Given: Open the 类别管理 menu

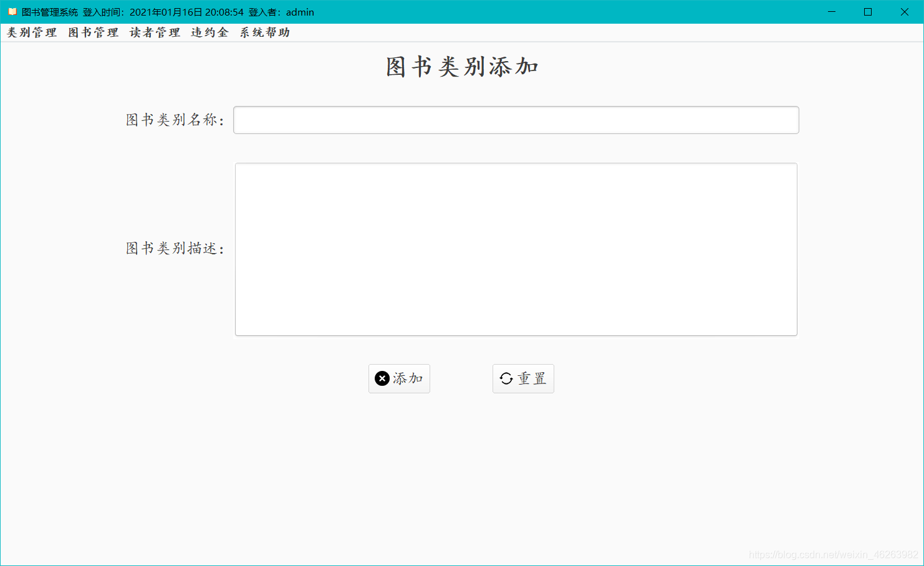Looking at the screenshot, I should click(32, 32).
